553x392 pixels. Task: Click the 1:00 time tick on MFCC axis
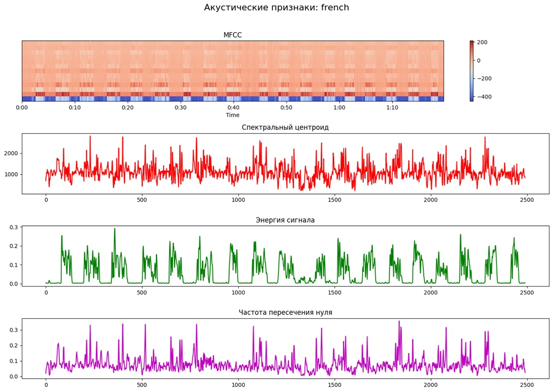339,107
